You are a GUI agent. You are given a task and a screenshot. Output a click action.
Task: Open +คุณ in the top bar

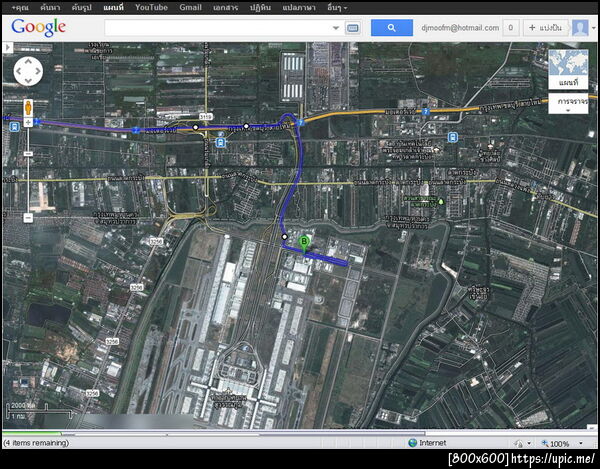point(20,7)
